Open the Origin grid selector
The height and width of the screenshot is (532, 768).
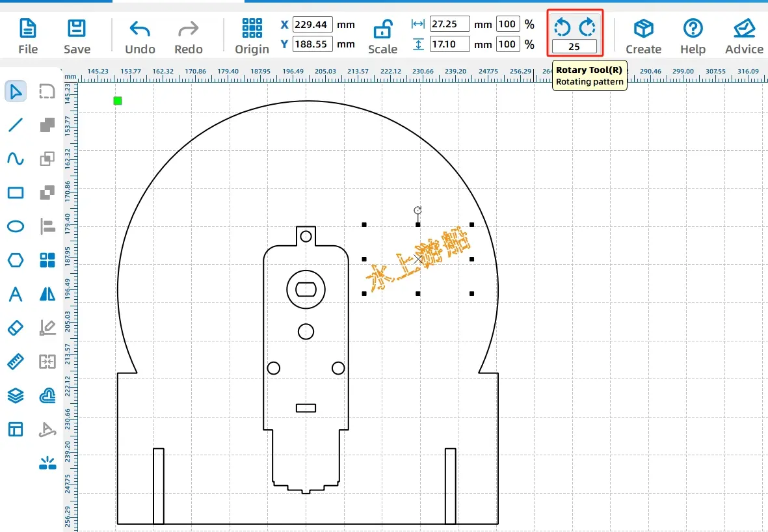252,36
